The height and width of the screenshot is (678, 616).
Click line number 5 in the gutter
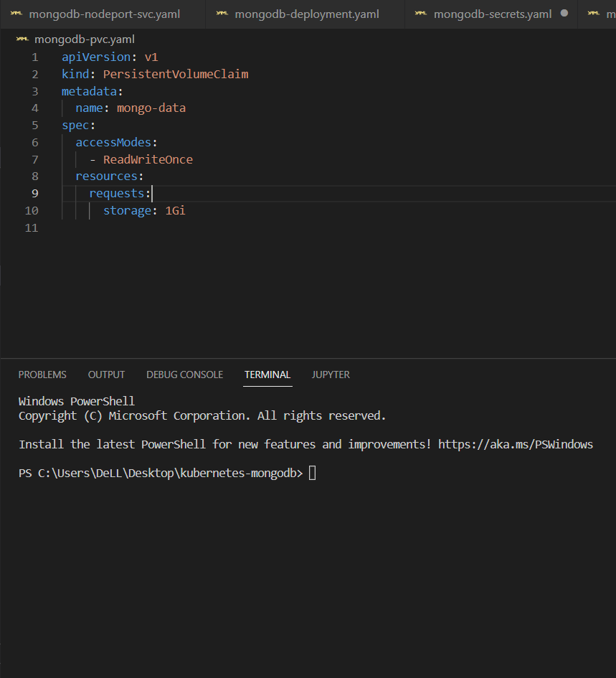click(x=34, y=125)
